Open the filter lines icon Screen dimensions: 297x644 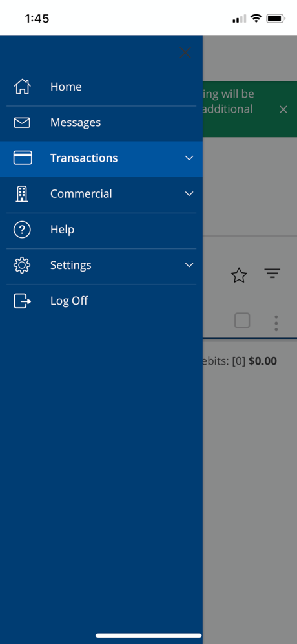click(272, 273)
